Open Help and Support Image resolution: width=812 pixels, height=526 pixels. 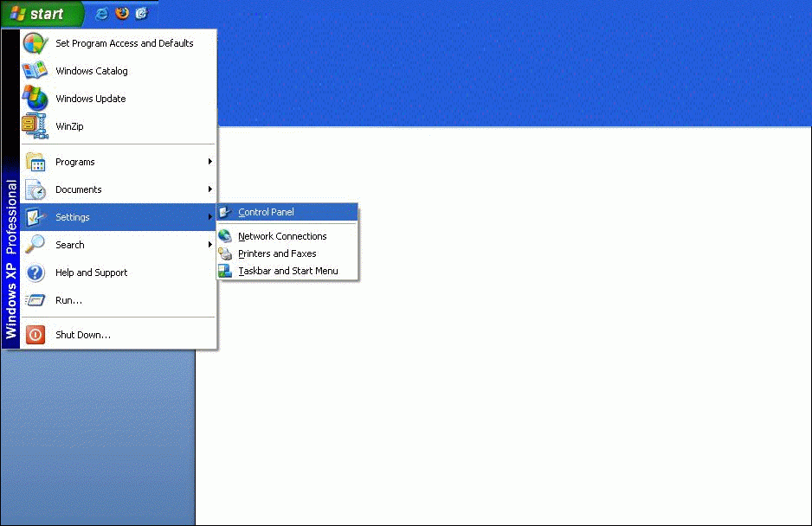tap(91, 273)
